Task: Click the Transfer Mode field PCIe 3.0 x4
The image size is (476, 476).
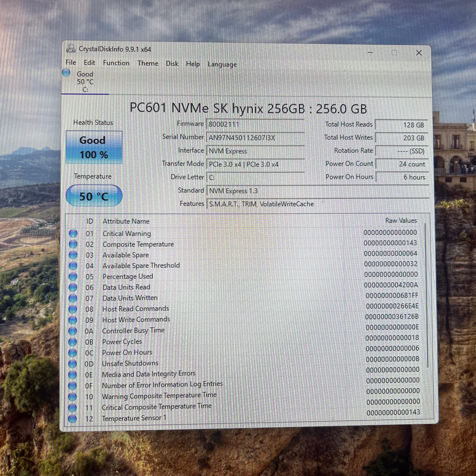Action: (255, 164)
